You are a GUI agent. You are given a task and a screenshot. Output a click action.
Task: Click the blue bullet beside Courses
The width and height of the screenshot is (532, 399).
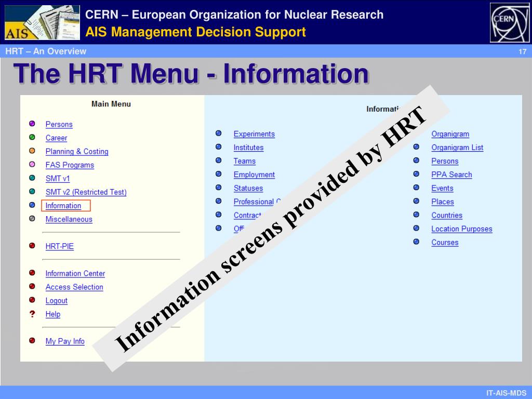tap(416, 242)
